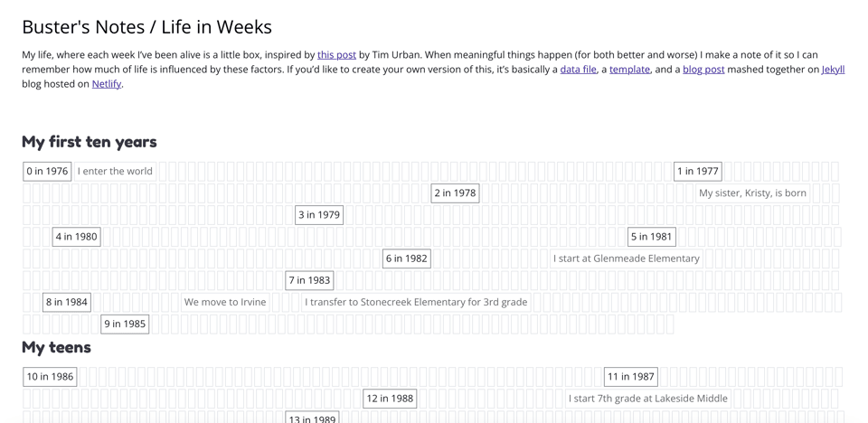Click 'I start 7th grade at Lakeside Middle'
Screen dimensions: 868x423
tap(647, 399)
